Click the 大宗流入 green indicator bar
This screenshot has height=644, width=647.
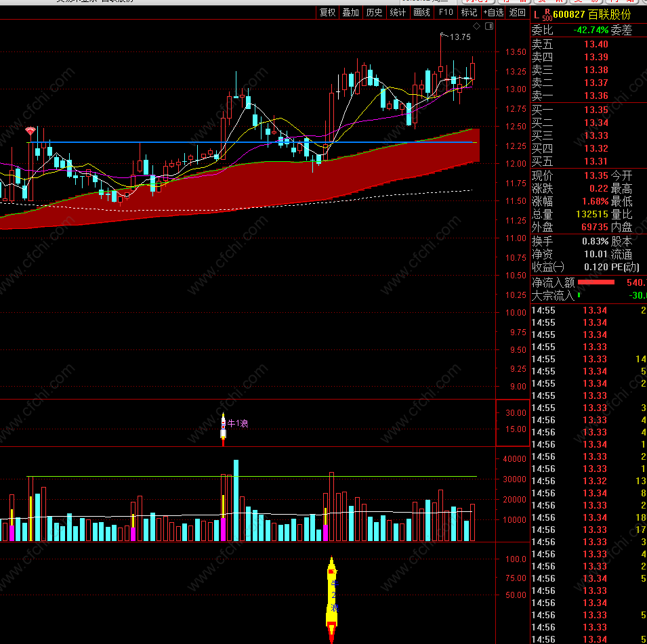[579, 295]
